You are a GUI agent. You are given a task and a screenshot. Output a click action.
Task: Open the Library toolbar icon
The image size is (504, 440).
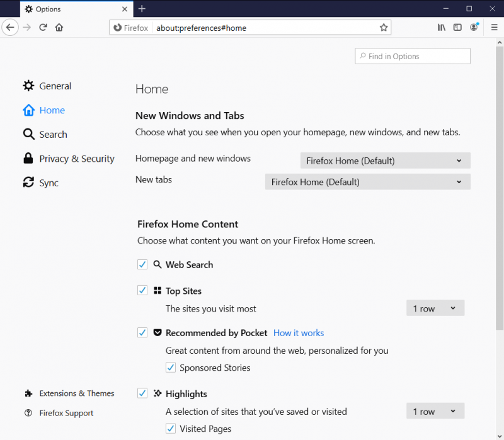442,28
